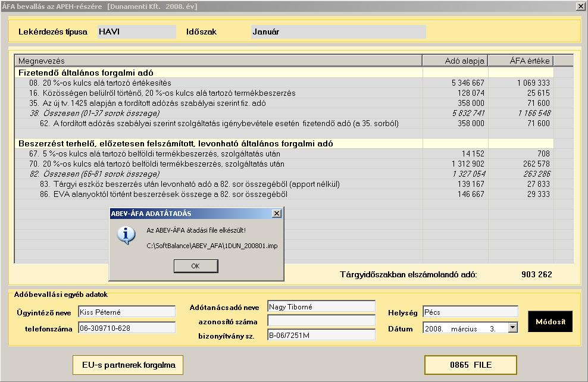The width and height of the screenshot is (588, 382).
Task: Click OK in the ABEV-ÁFA dialog
Action: coord(196,266)
